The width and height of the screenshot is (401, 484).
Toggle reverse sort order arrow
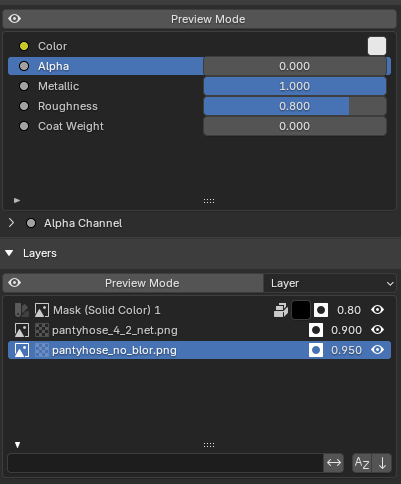(x=382, y=463)
